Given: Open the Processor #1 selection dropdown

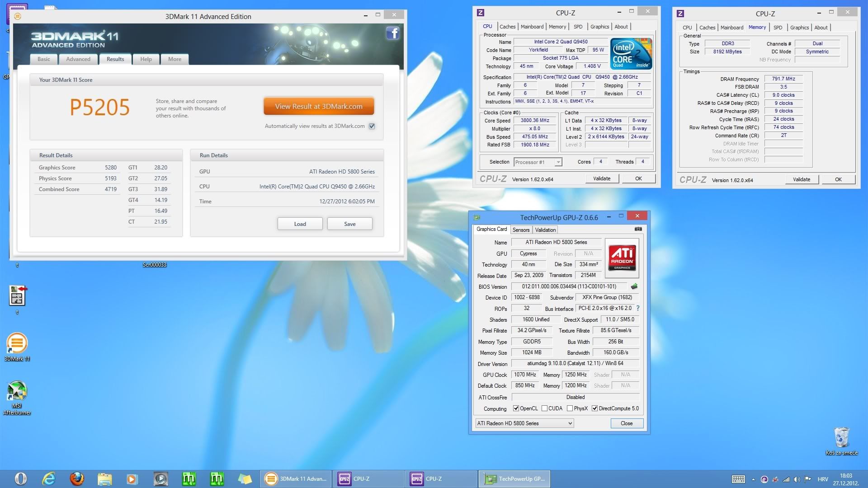Looking at the screenshot, I should (538, 162).
